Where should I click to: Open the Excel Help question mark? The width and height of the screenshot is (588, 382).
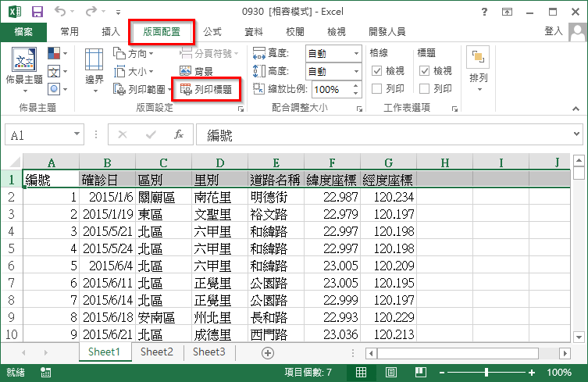(x=484, y=12)
